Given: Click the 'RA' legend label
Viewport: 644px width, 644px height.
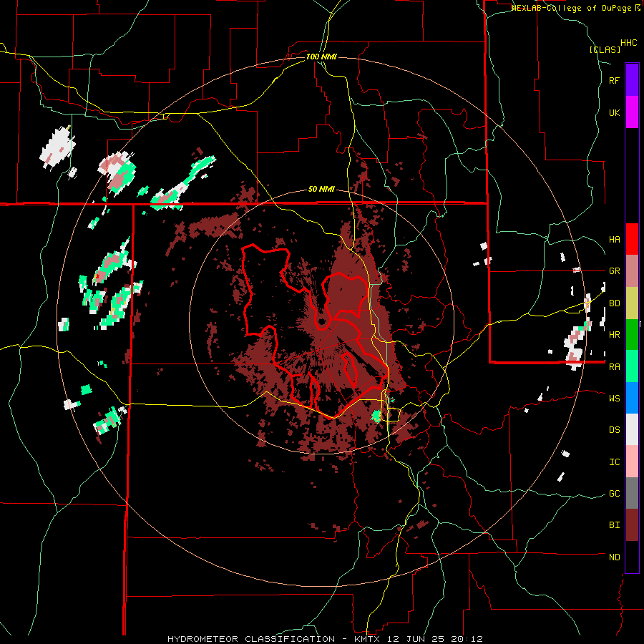Looking at the screenshot, I should coord(614,366).
